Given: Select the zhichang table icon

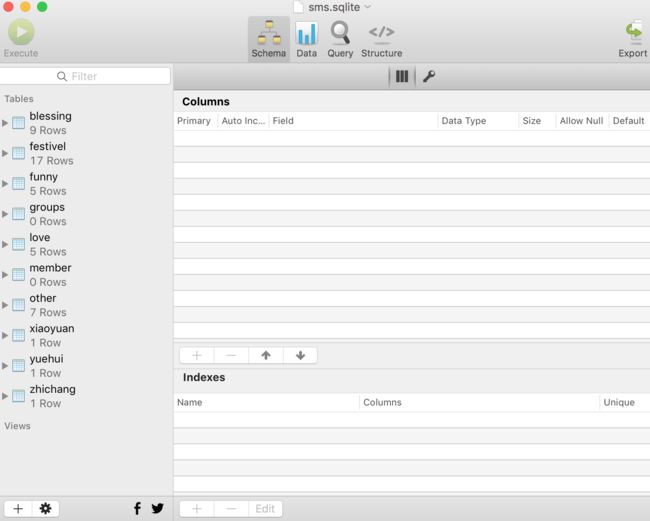Looking at the screenshot, I should (x=18, y=396).
